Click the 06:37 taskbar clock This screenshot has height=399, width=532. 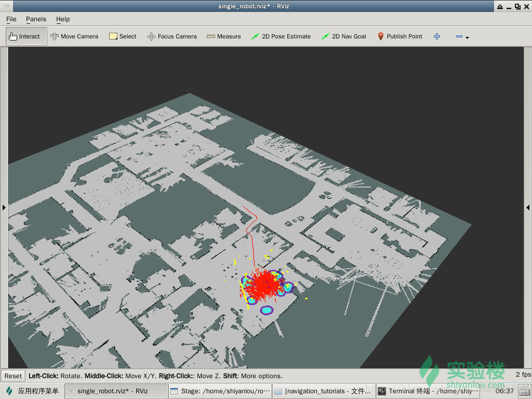point(505,391)
